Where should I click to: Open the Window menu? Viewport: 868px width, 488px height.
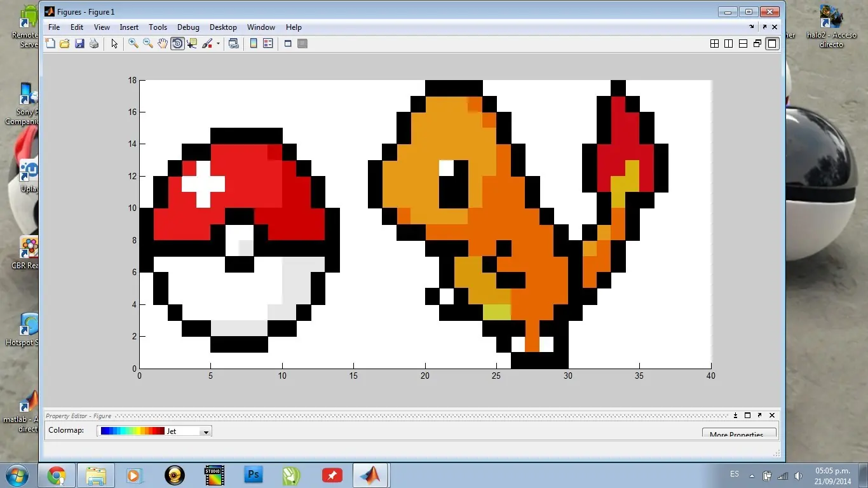261,27
